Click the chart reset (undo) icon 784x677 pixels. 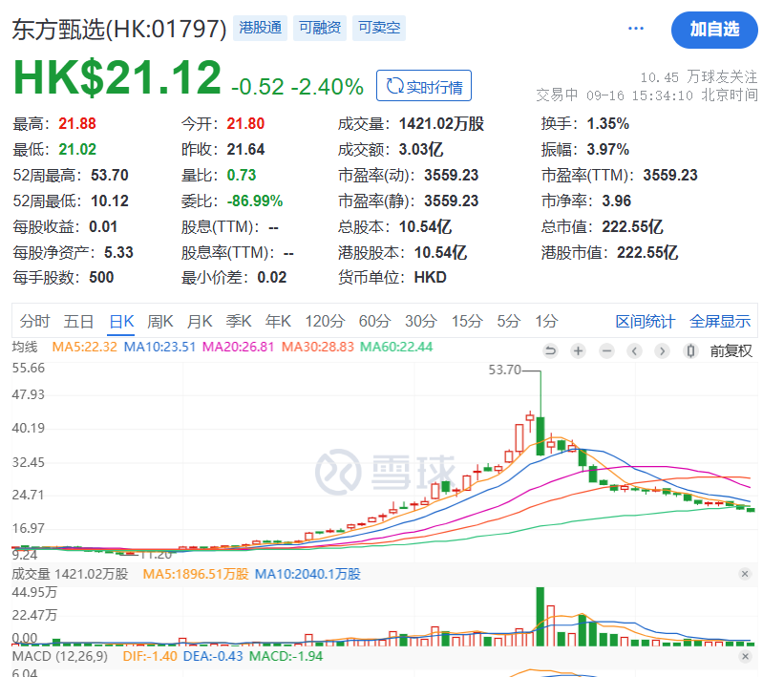pos(550,351)
